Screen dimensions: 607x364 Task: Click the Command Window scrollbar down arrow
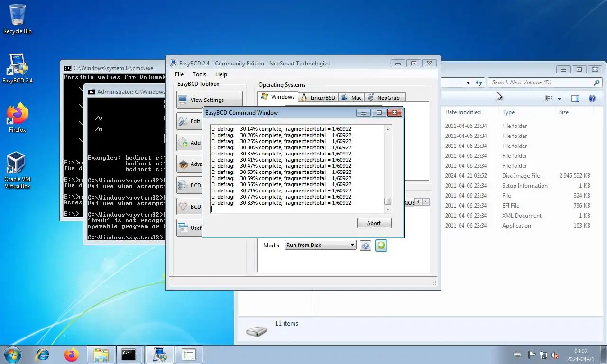pos(388,209)
